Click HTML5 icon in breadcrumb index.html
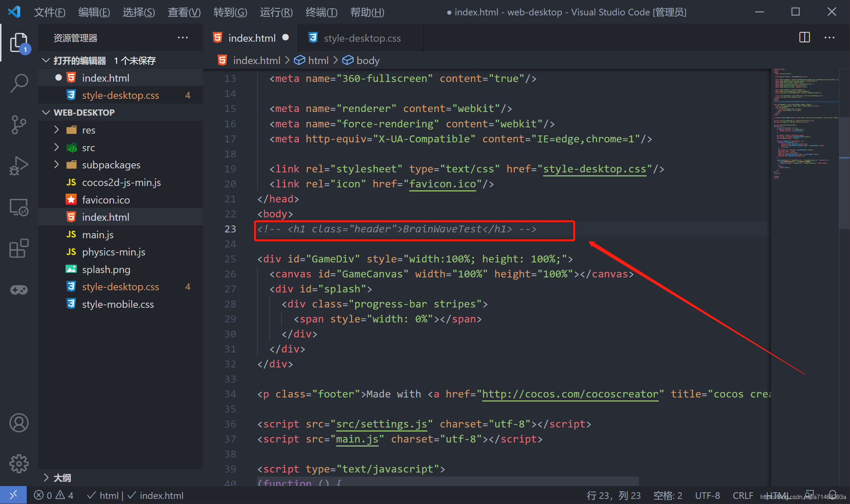 pos(222,60)
